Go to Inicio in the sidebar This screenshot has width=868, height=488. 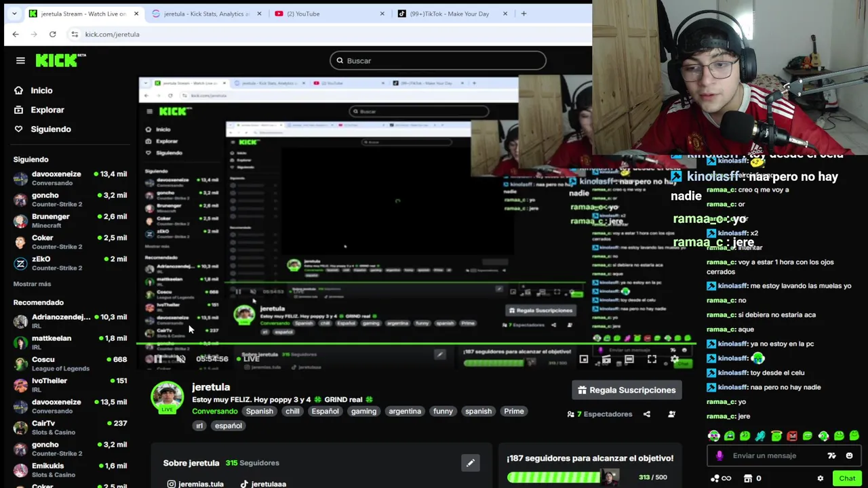point(33,90)
